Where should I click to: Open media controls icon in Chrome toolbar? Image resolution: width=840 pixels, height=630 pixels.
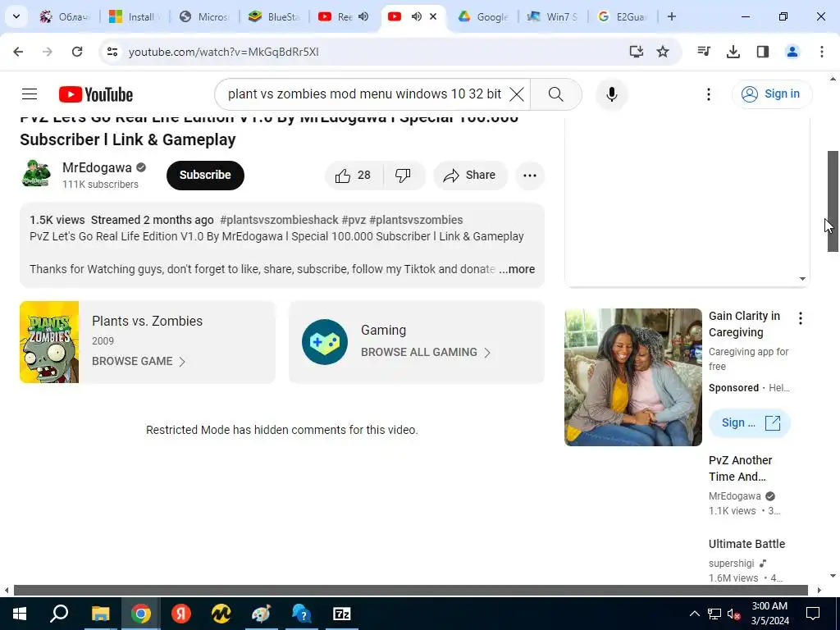[704, 52]
